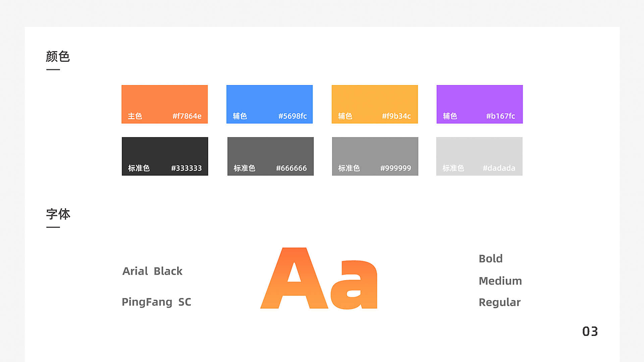The height and width of the screenshot is (362, 644).
Task: Select the light #dadada swatch
Action: [x=479, y=153]
